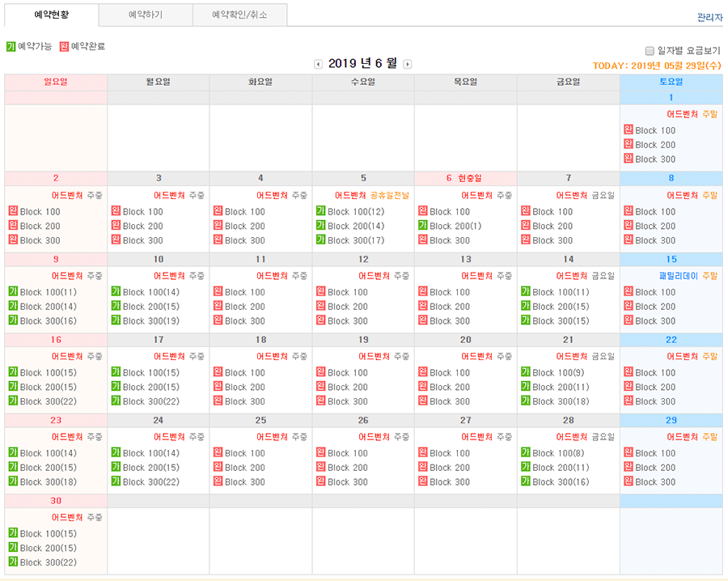Click green 가 icon for June 10 Block 300(19)
728x581 pixels.
pos(116,320)
